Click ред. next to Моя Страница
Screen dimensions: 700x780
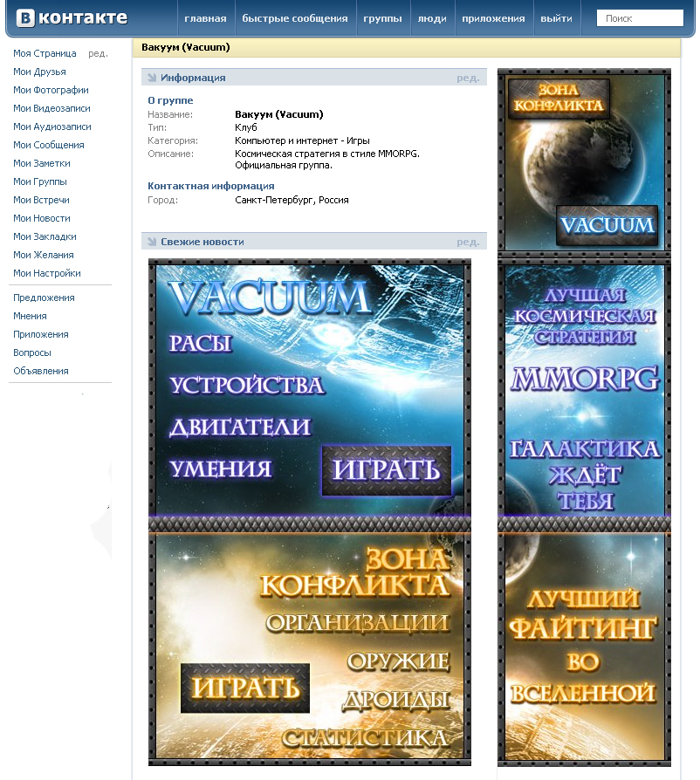pyautogui.click(x=97, y=53)
